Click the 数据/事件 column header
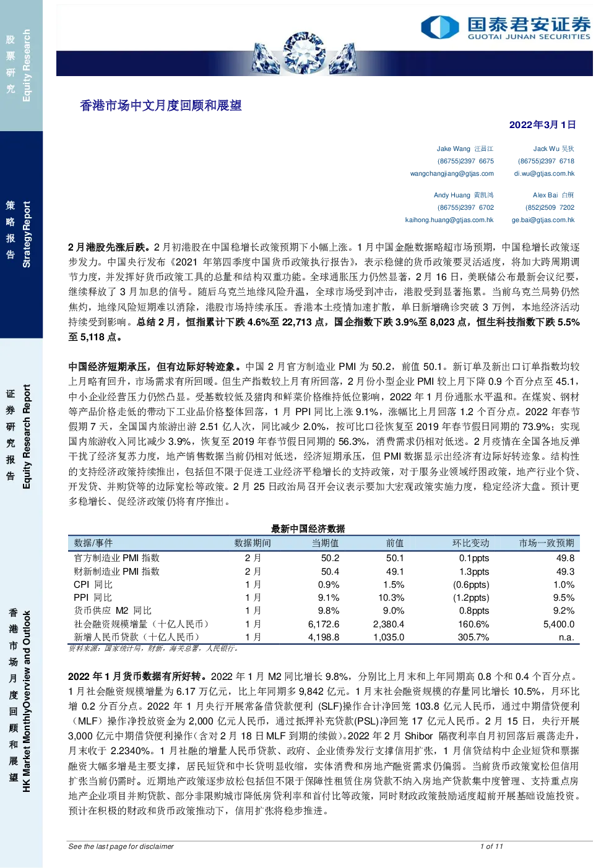Viewport: 614px width, 868px height. pyautogui.click(x=93, y=543)
